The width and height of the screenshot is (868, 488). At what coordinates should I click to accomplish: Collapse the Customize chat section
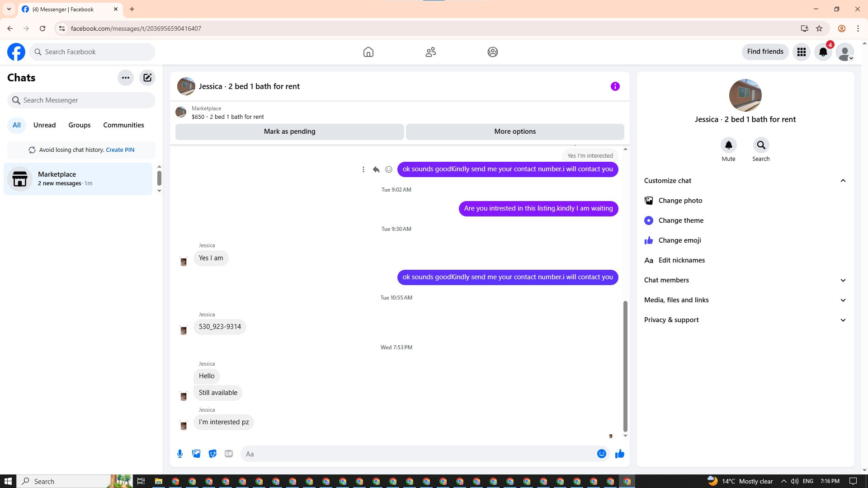point(843,181)
